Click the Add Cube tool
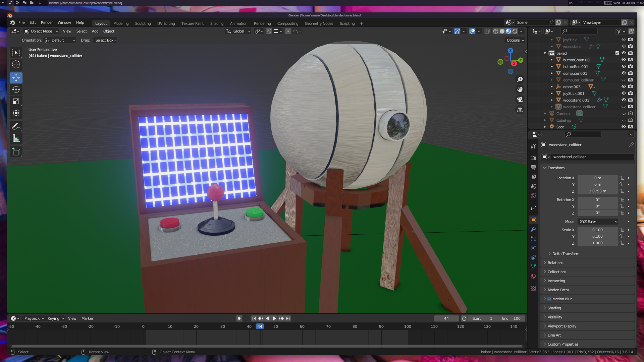This screenshot has width=644, height=362. click(16, 152)
